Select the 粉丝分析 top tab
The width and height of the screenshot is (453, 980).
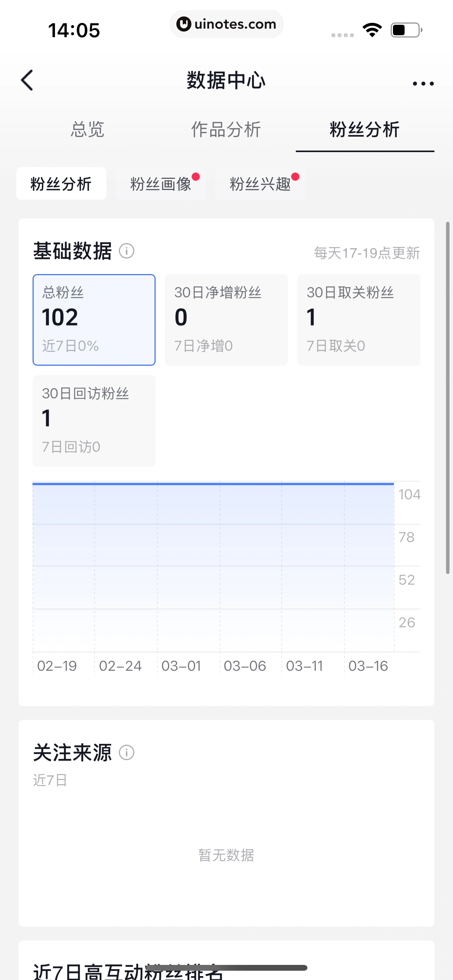(365, 129)
